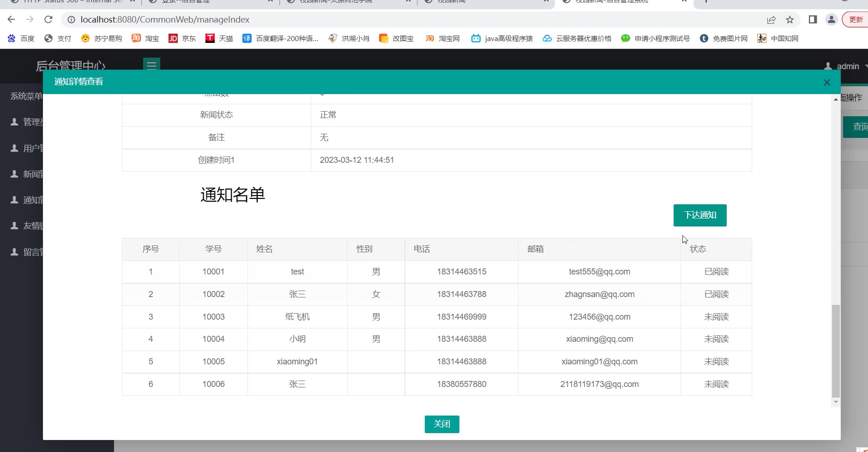Open the admin user dropdown
The width and height of the screenshot is (868, 452).
[845, 66]
